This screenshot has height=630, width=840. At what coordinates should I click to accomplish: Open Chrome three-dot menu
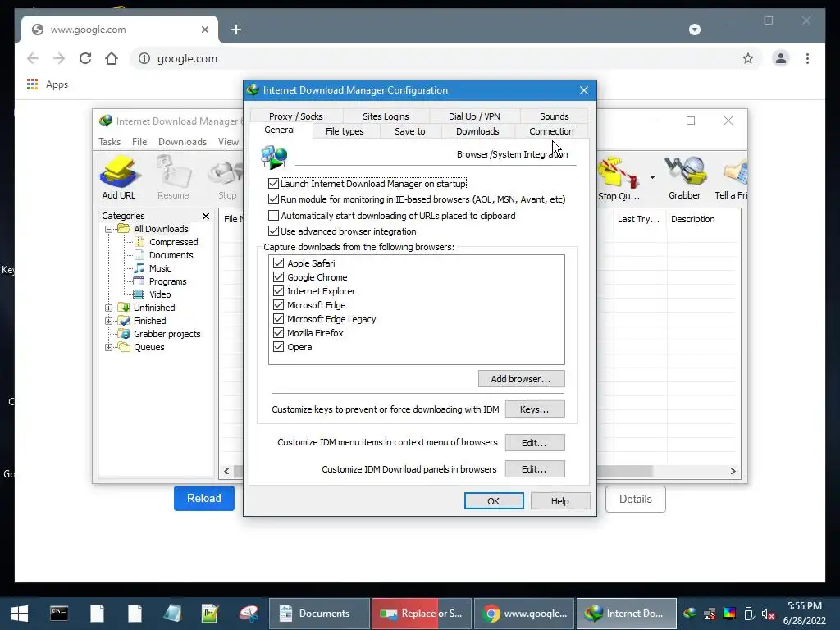pyautogui.click(x=807, y=58)
